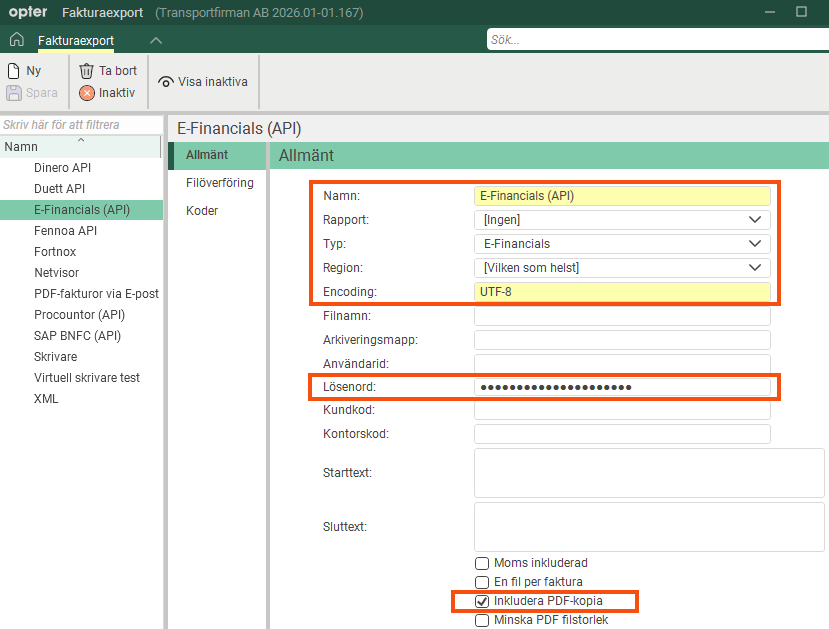This screenshot has width=829, height=629.
Task: Toggle the Visa inaktiva eye icon
Action: tap(166, 82)
